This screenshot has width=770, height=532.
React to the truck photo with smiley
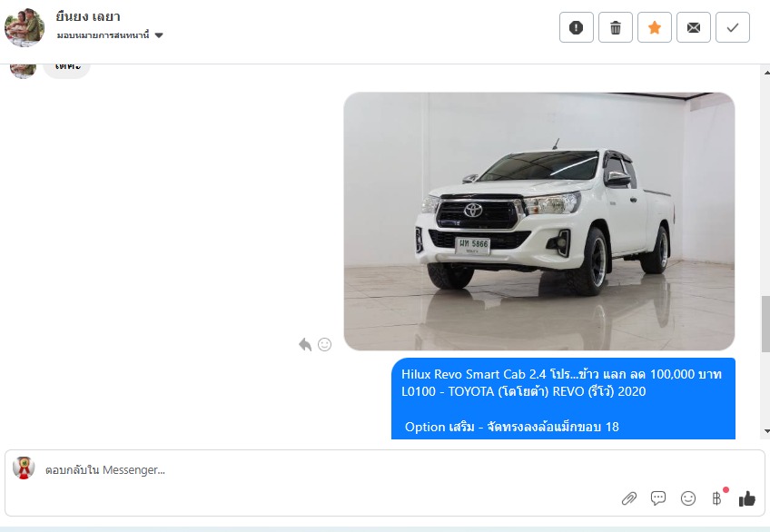tap(324, 344)
